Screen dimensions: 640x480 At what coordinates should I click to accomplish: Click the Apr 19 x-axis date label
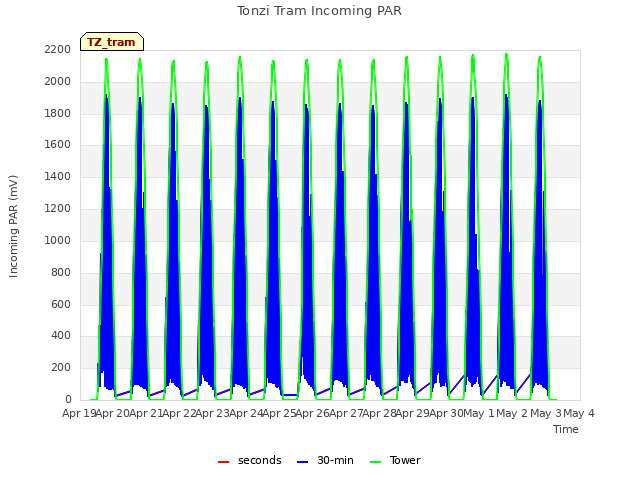pyautogui.click(x=79, y=413)
